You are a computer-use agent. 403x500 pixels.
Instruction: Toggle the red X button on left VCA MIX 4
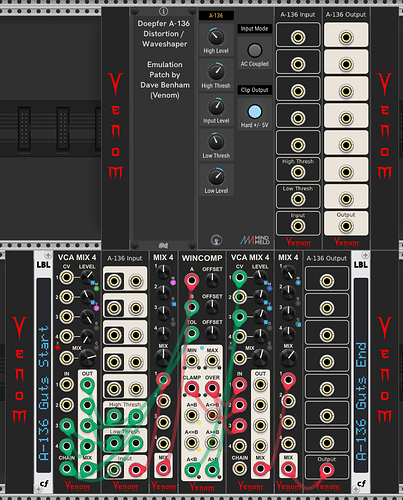[x=57, y=347]
